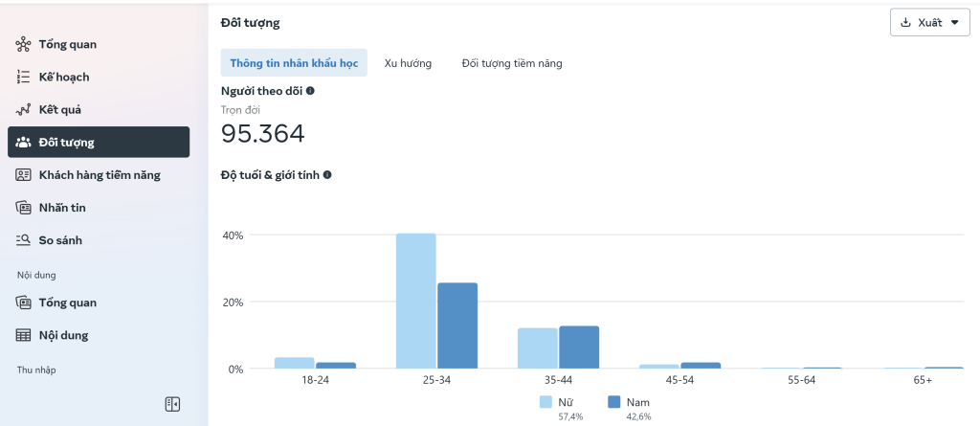Click the Nội dung table icon
The image size is (980, 426).
[24, 335]
